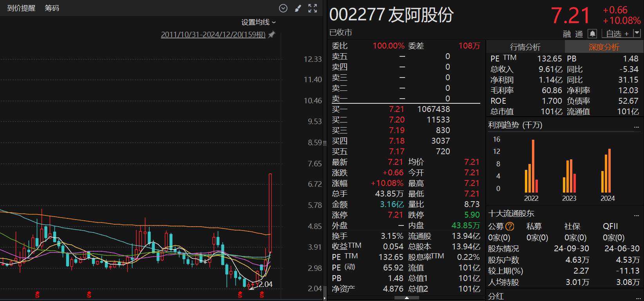Click the 002277 友阿股份 stock title

click(391, 14)
